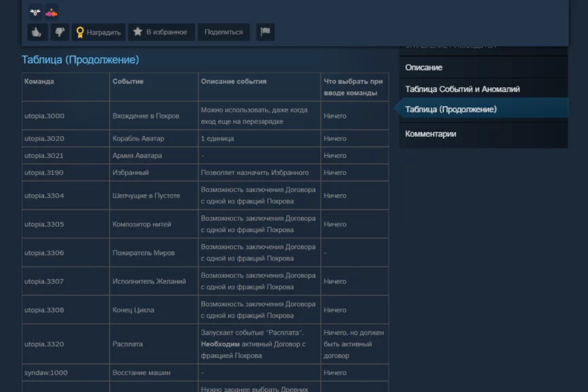Click the Команда column header
Image resolution: width=588 pixels, height=392 pixels.
click(x=39, y=82)
